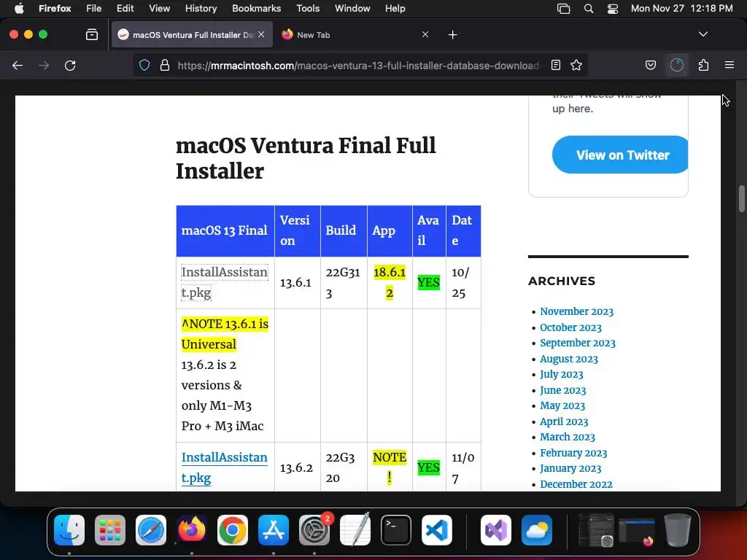Launch Google Chrome from the Dock
Viewport: 747px width, 560px height.
(233, 530)
